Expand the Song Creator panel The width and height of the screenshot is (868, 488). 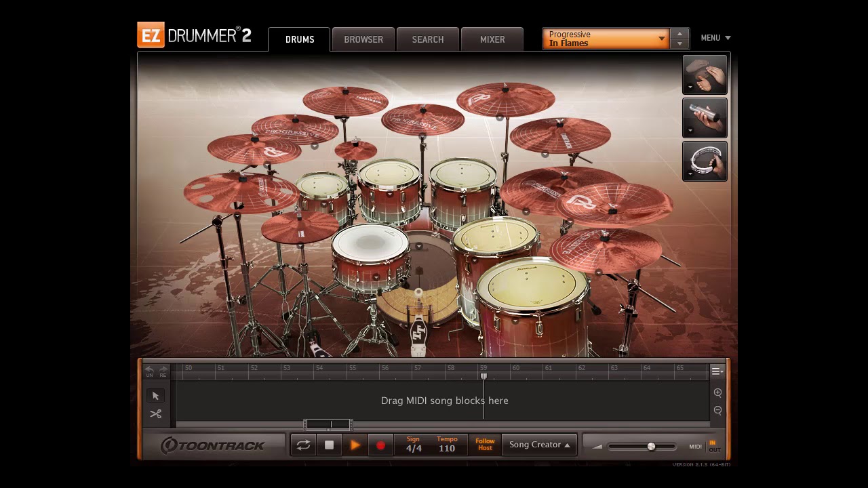pos(540,445)
